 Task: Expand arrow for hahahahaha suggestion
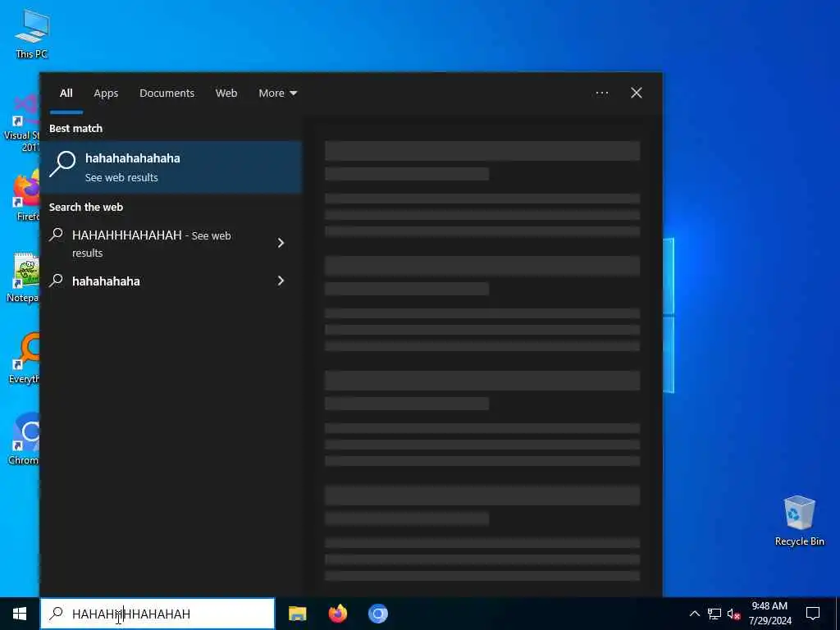281,281
